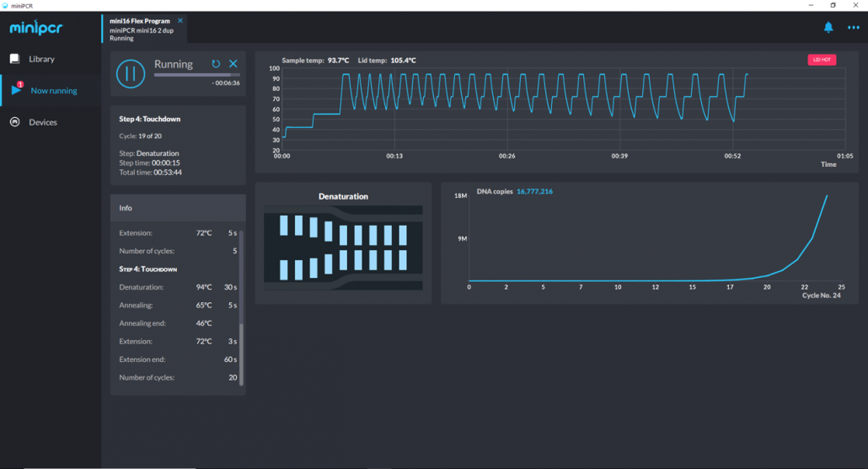Click the remaining time -00:06:36

[x=226, y=83]
